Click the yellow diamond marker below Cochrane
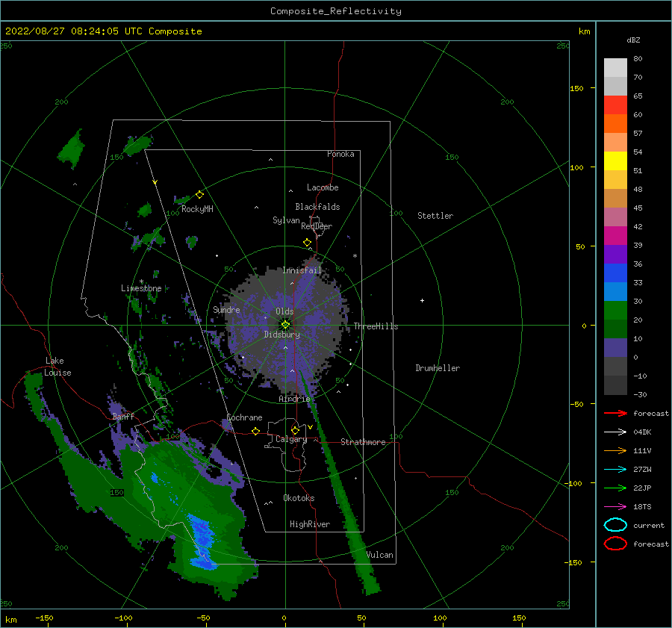 tap(256, 431)
